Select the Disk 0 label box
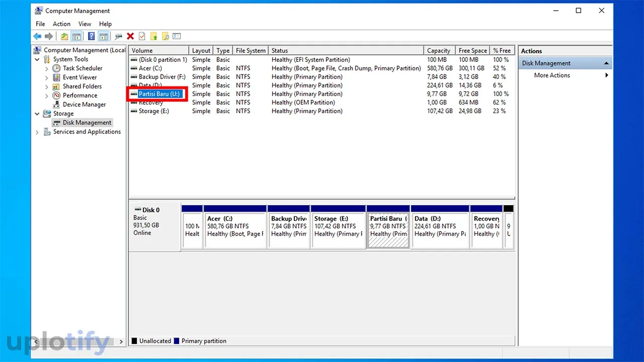 154,226
